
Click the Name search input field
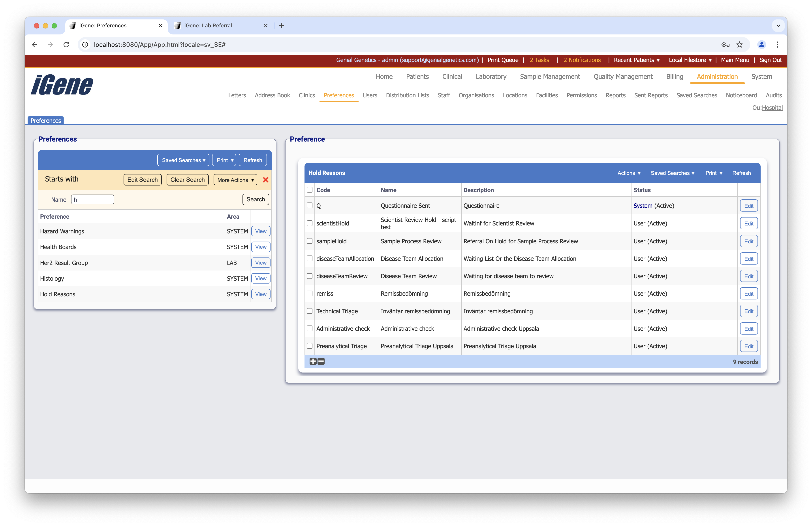click(x=92, y=200)
